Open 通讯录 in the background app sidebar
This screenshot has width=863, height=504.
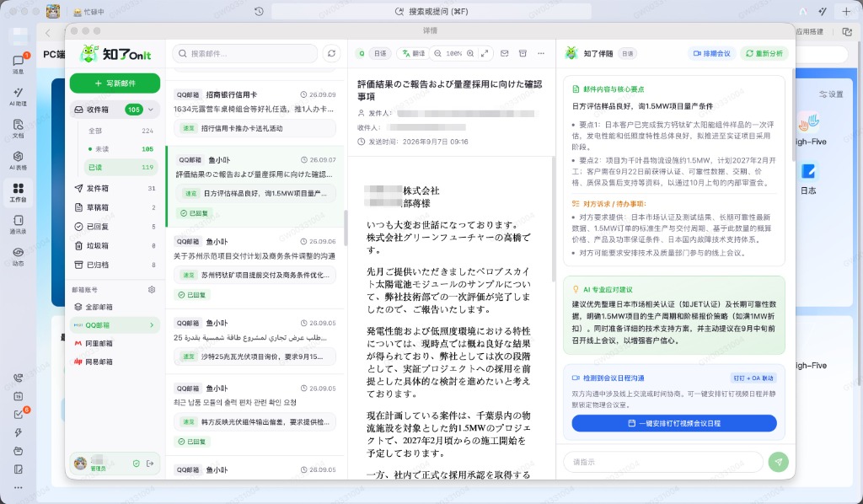19,224
